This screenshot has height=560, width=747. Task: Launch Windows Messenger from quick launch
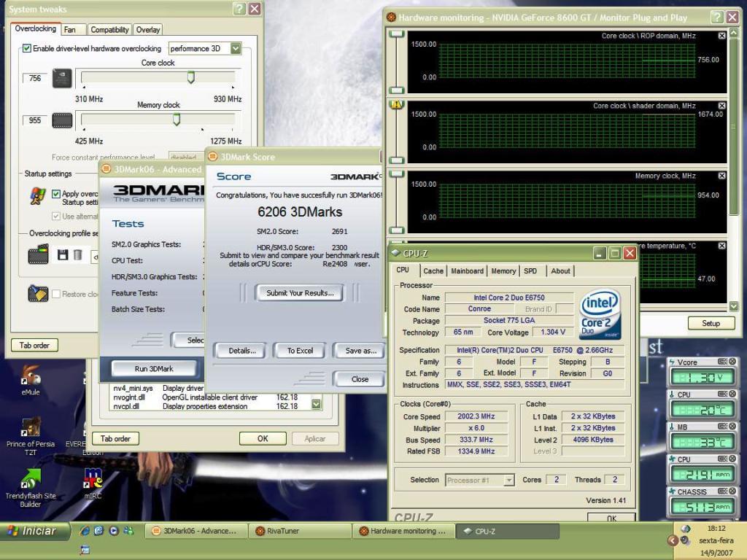tap(128, 531)
